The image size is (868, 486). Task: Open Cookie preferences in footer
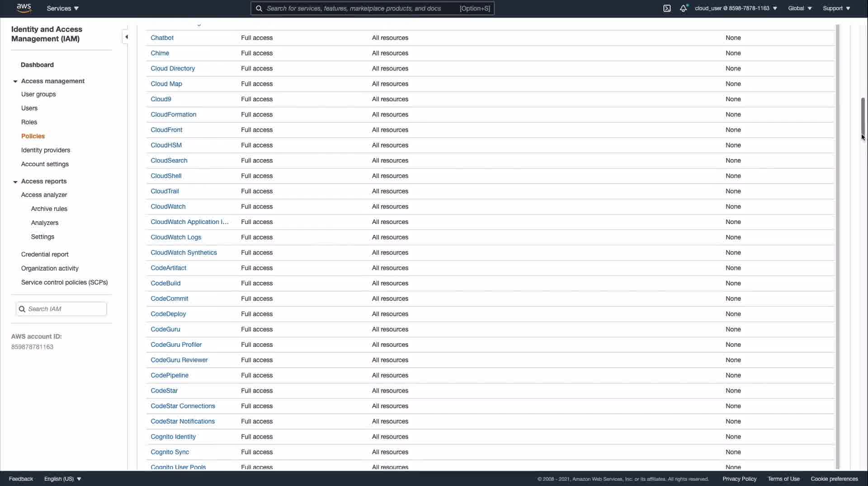pyautogui.click(x=834, y=479)
